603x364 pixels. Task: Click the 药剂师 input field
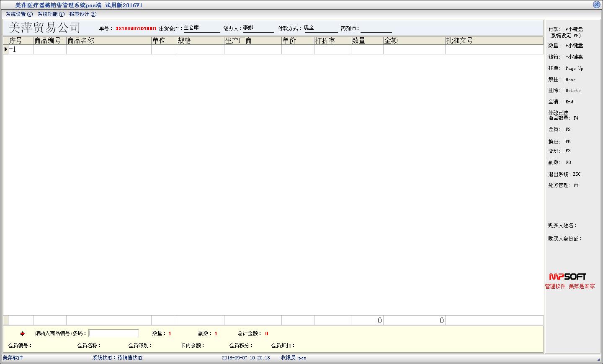click(376, 28)
